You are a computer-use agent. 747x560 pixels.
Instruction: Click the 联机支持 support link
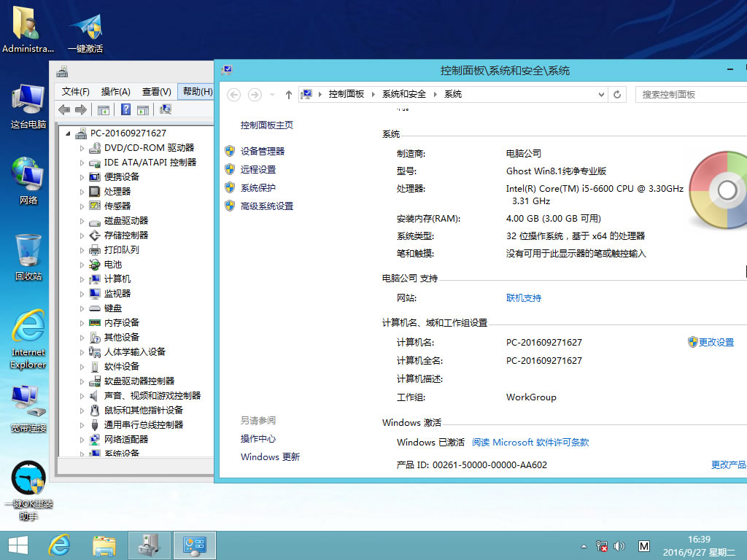tap(524, 297)
